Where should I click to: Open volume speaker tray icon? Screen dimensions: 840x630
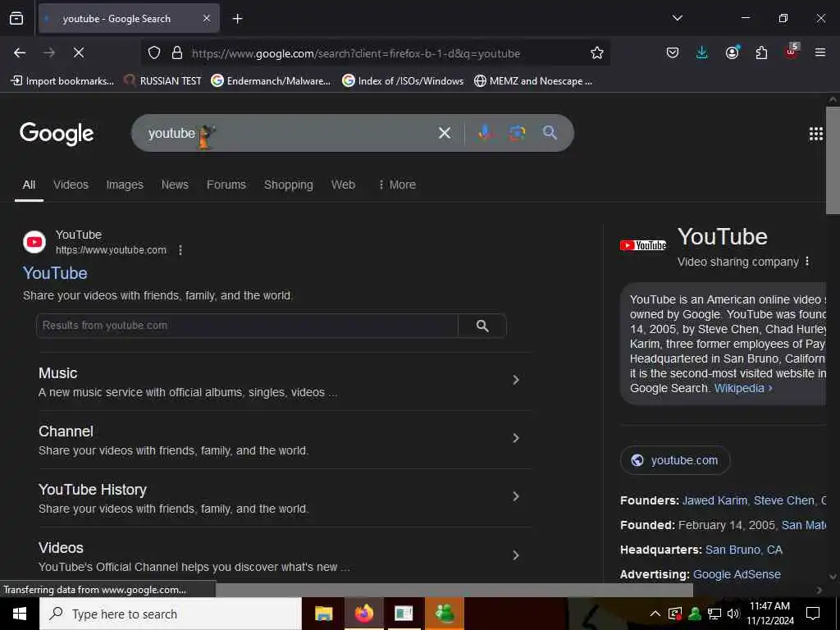(733, 614)
